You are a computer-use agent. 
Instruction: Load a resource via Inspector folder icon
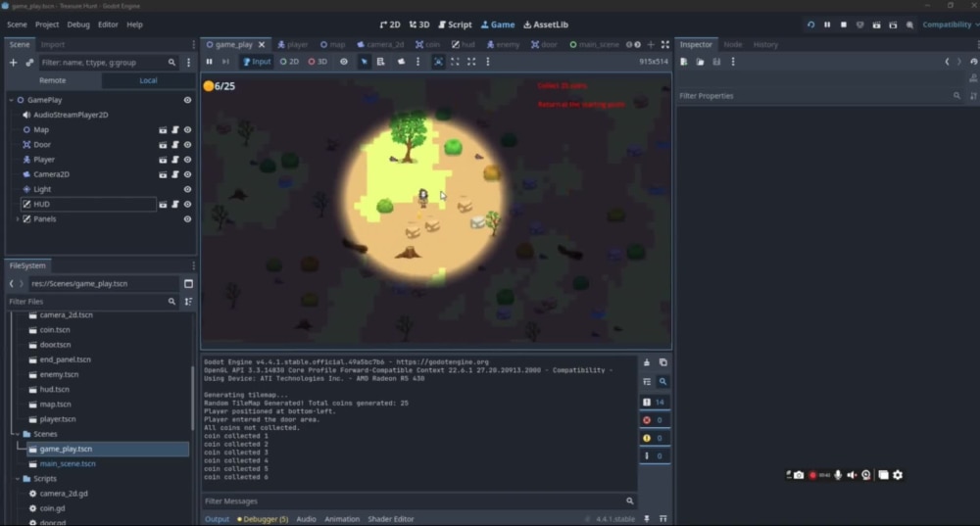tap(700, 62)
